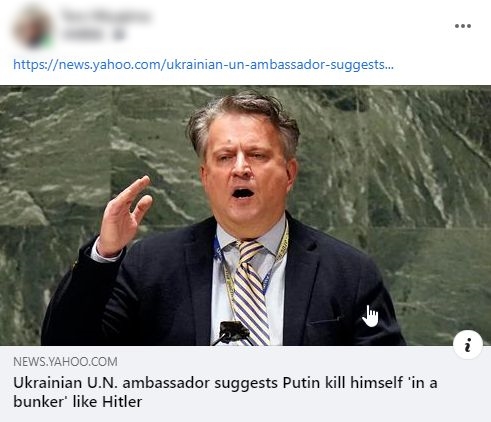Click the info 'i' icon on article preview
The image size is (491, 422).
coord(468,345)
